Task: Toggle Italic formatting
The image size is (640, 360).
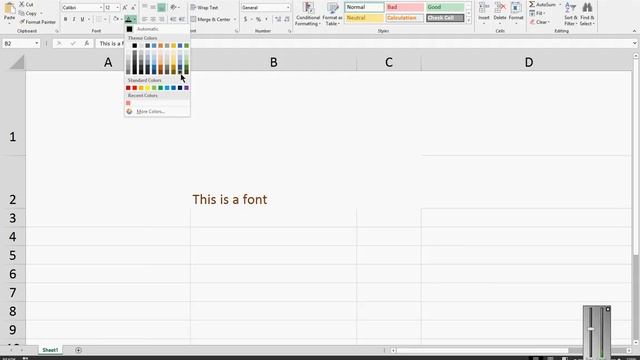Action: 74,19
